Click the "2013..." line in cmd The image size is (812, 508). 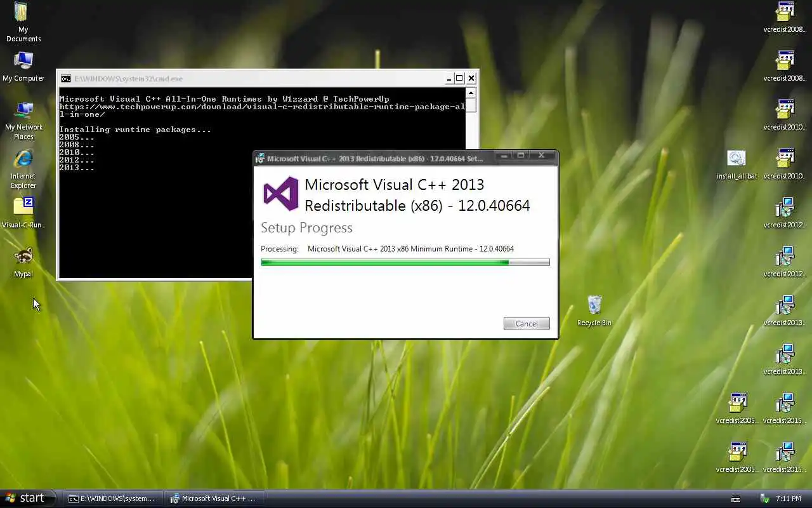(77, 168)
